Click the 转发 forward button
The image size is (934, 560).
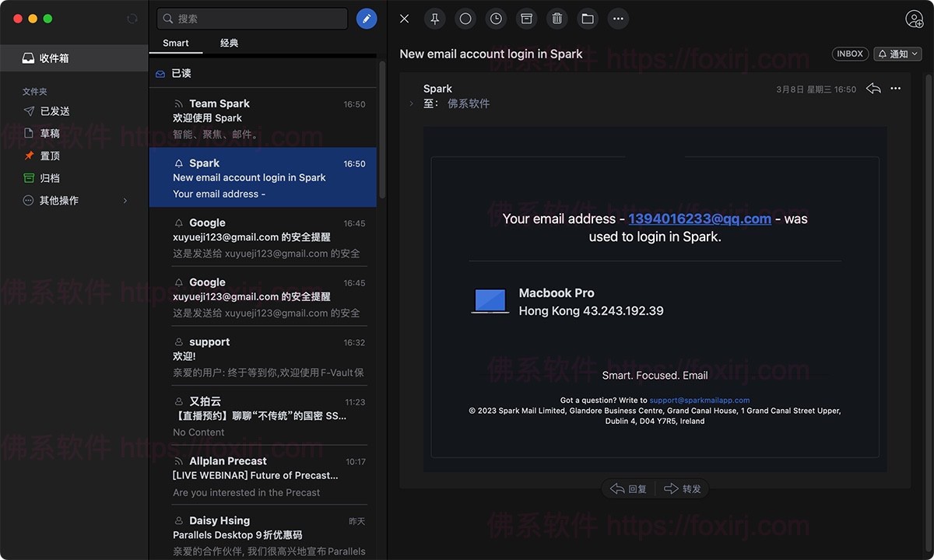click(683, 488)
